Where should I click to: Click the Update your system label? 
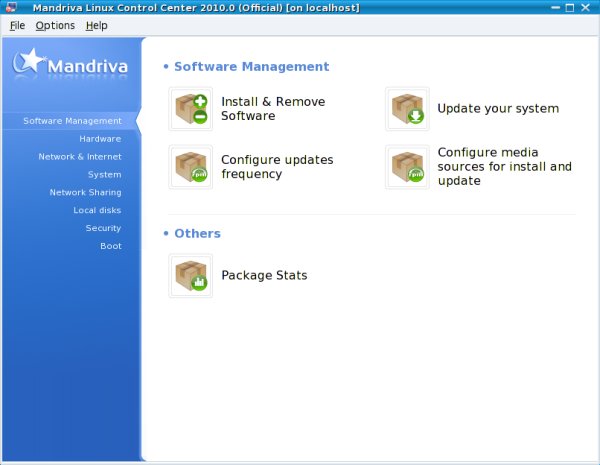pos(498,109)
